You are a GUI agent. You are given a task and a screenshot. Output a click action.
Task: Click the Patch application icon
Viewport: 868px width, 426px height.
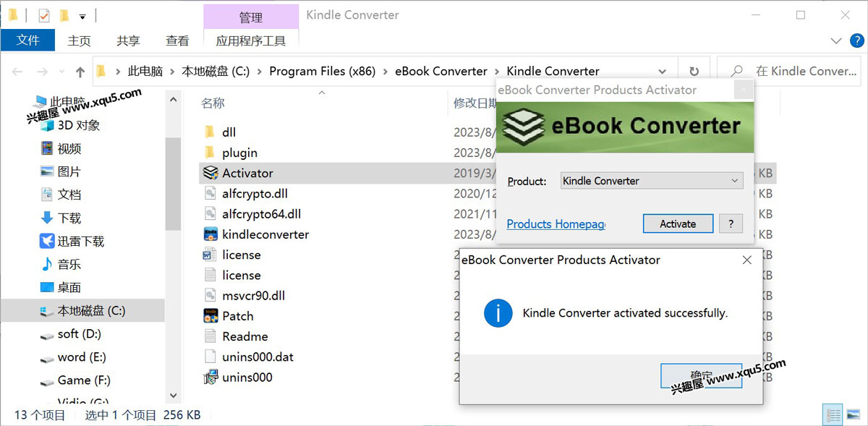pyautogui.click(x=210, y=316)
